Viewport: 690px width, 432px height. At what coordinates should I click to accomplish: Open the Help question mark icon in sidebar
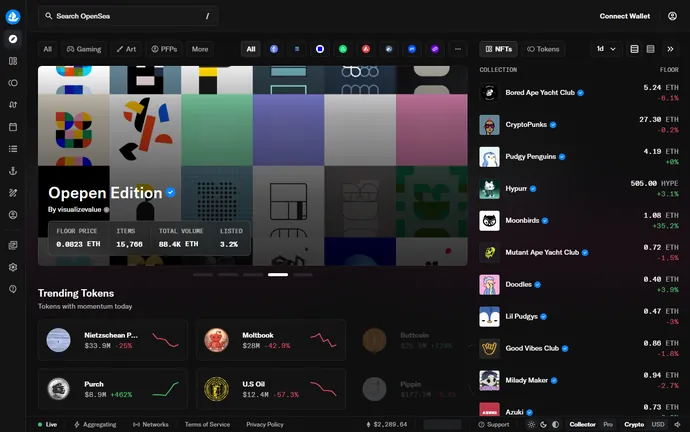[x=13, y=289]
